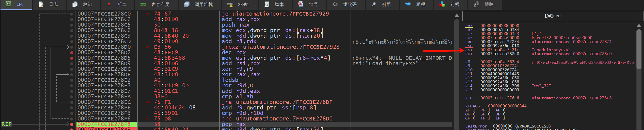The height and width of the screenshot is (130, 644).
Task: Switch to the CPU tab
Action: point(16,5)
